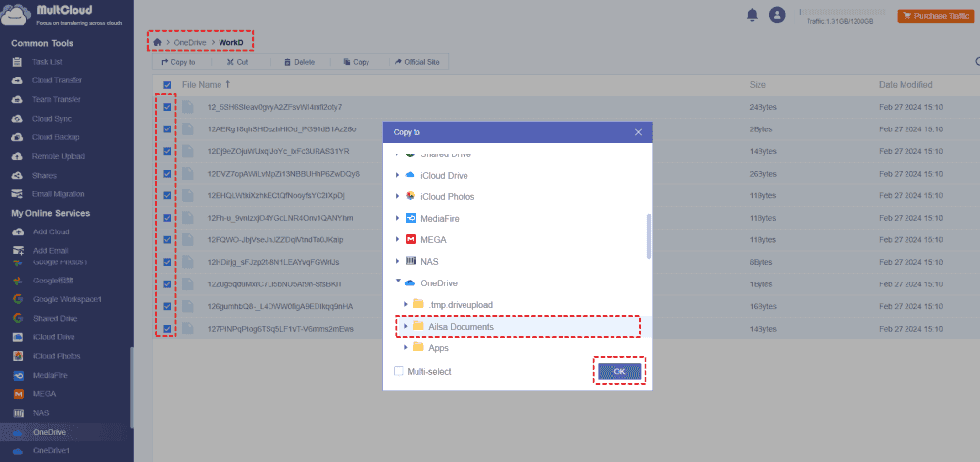Click the Email Migration sidebar icon
This screenshot has height=462, width=980.
point(18,194)
